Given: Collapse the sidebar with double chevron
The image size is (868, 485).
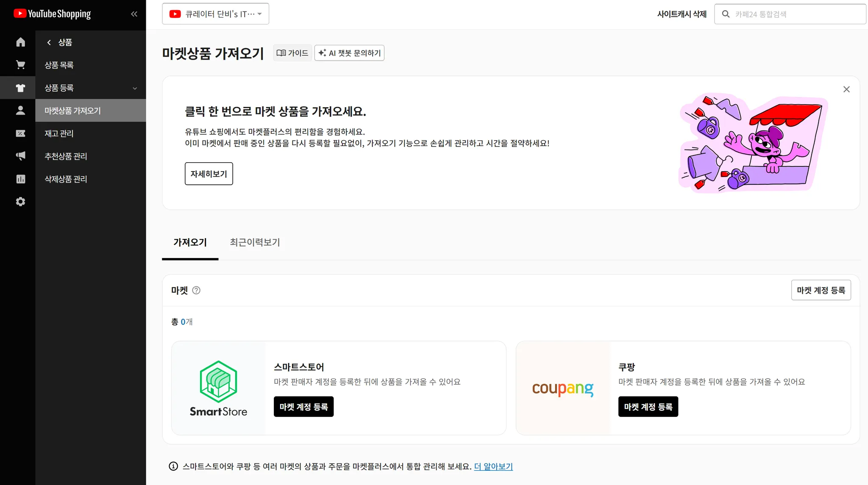Looking at the screenshot, I should tap(134, 14).
